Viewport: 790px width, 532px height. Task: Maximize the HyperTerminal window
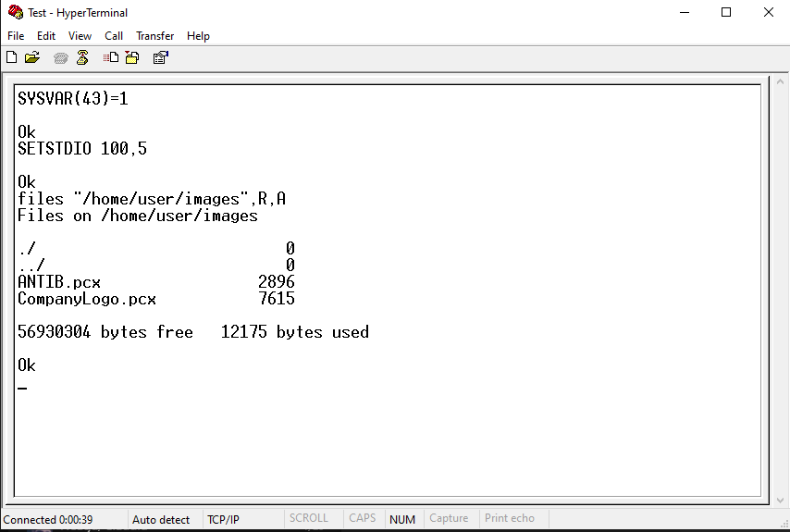click(x=726, y=12)
